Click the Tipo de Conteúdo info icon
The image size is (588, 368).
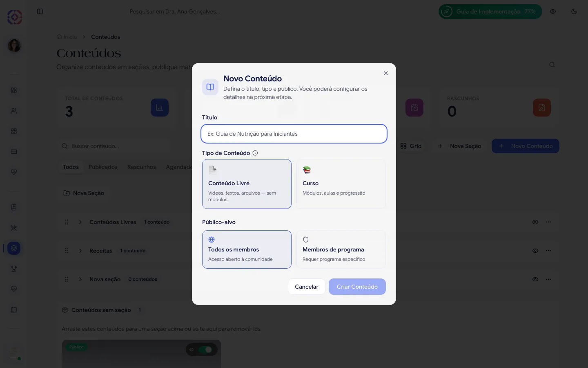(x=255, y=153)
